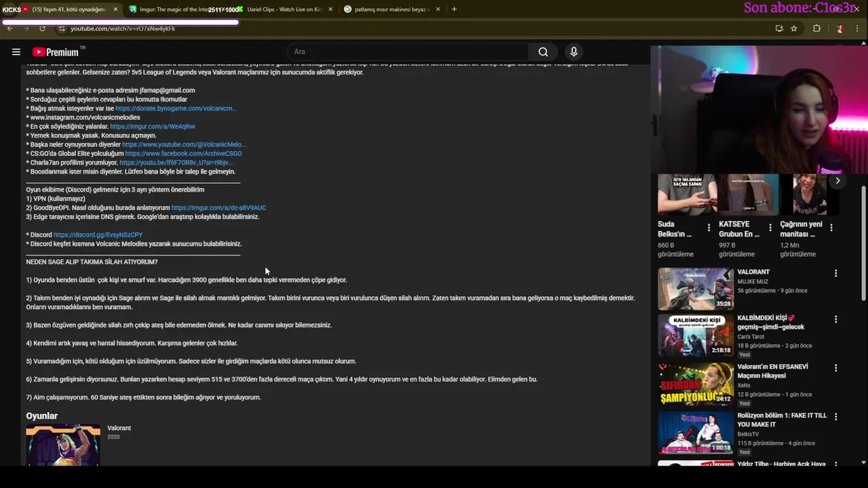Open the Rolüzyon bölüm 1 FAKE IT title

[x=782, y=420]
